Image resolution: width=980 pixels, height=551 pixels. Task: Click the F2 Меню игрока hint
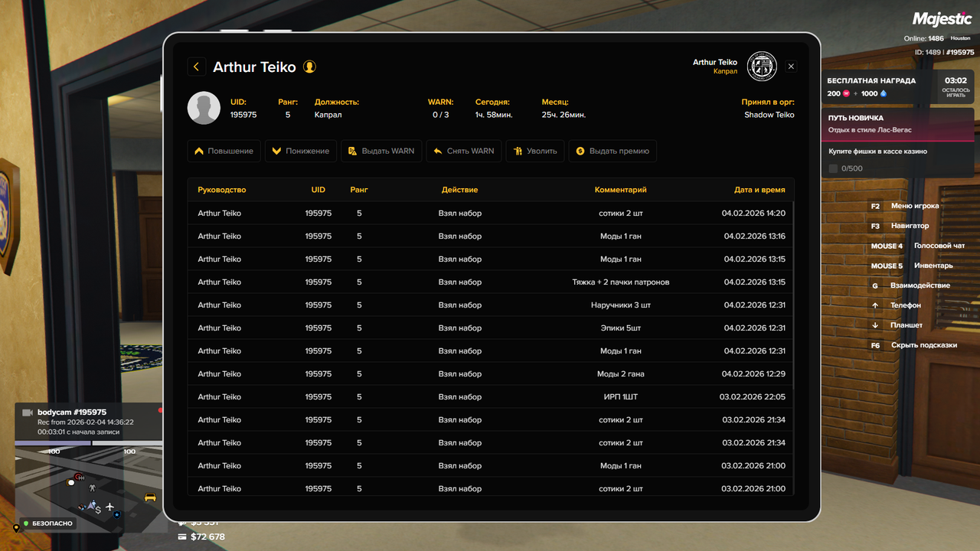coord(904,206)
